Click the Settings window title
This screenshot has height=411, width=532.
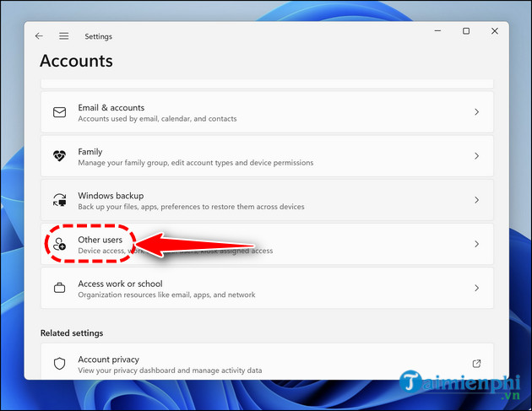tap(99, 36)
